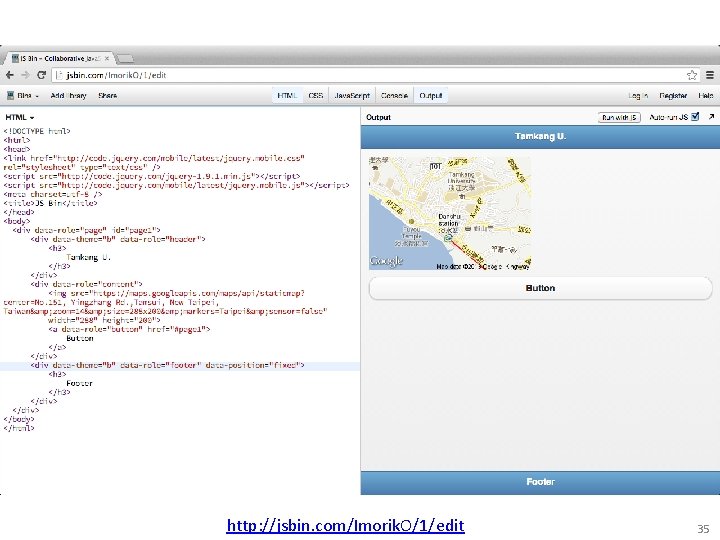Toggle the CSS panel tab
720x540 pixels.
(x=315, y=96)
